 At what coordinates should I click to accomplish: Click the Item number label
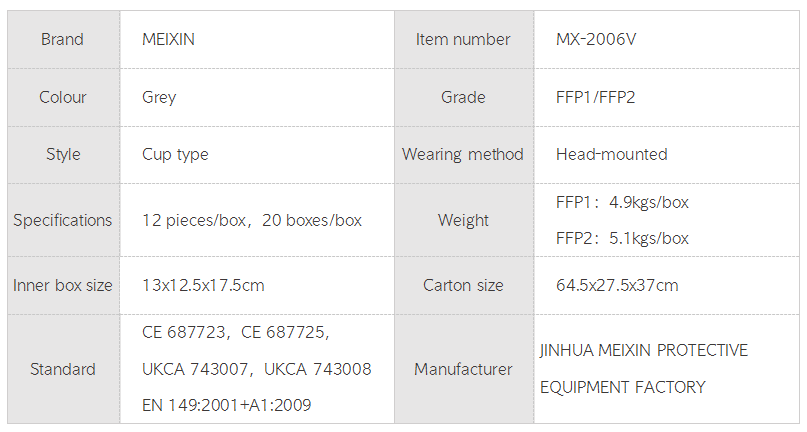coord(463,40)
